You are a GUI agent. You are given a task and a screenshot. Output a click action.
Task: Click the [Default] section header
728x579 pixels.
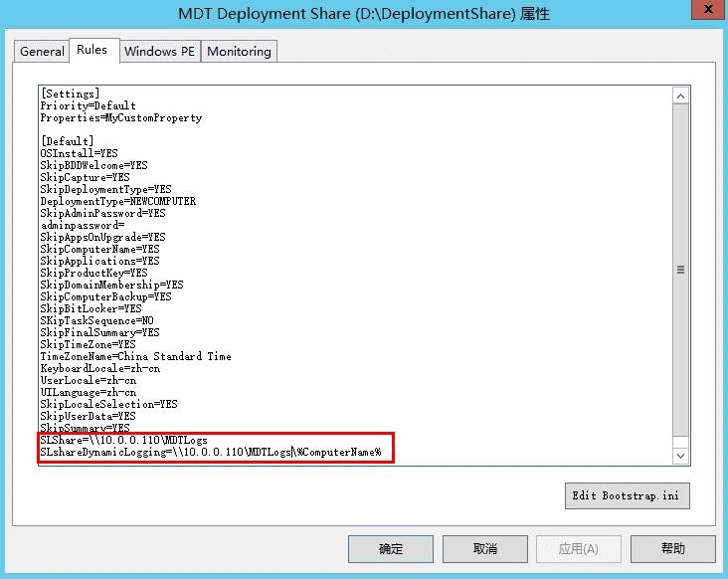[x=68, y=140]
